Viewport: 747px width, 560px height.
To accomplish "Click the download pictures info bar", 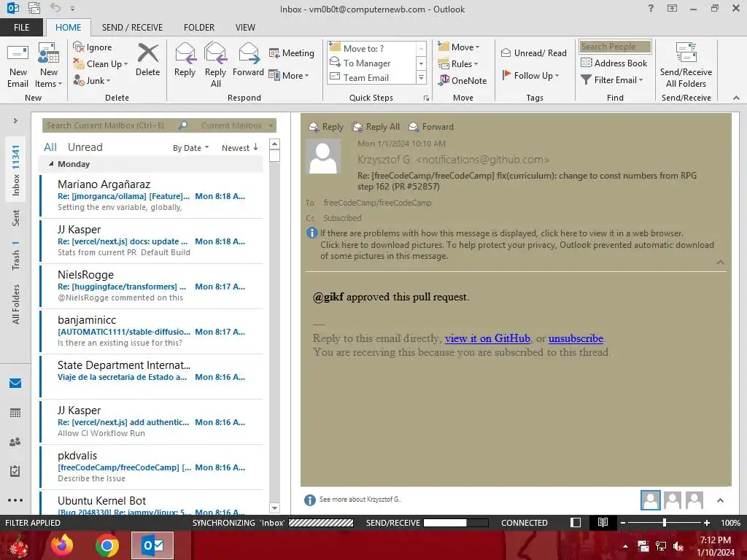I will (x=517, y=251).
